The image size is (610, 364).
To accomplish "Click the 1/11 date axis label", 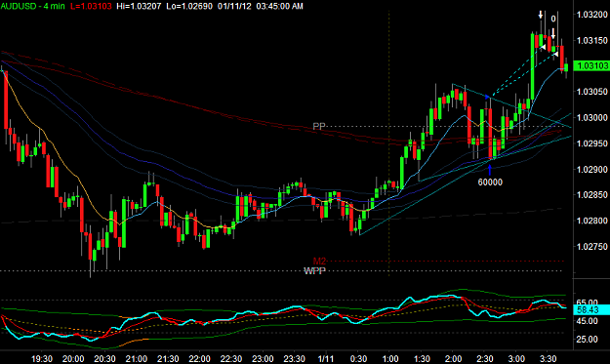I will 326,358.
